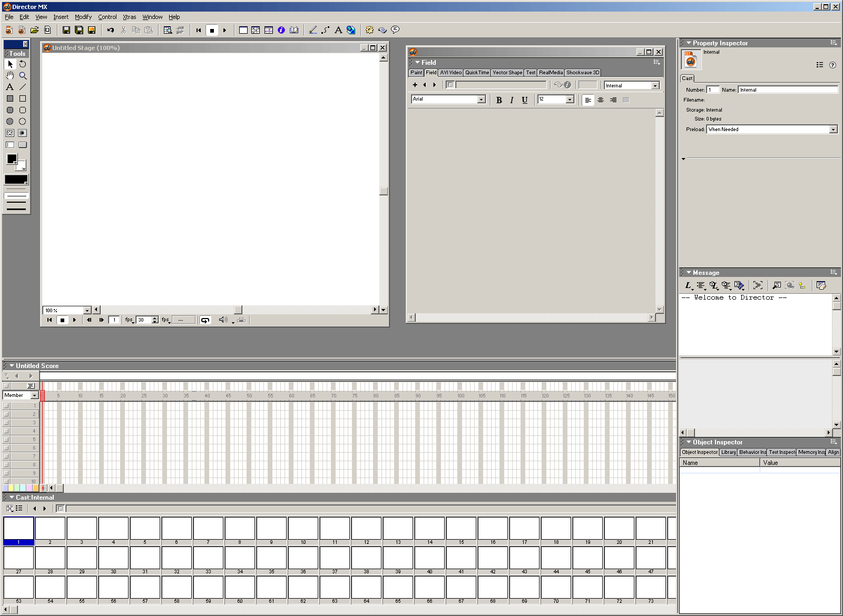Open the font dropdown showing Arial
The image size is (843, 616).
481,100
